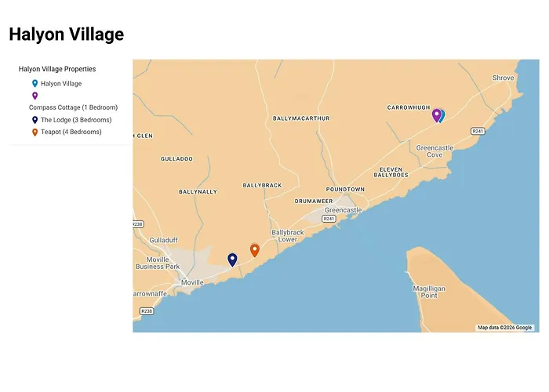Click the Moville Business Park label
Viewport: 549px width, 392px height.
click(x=158, y=263)
